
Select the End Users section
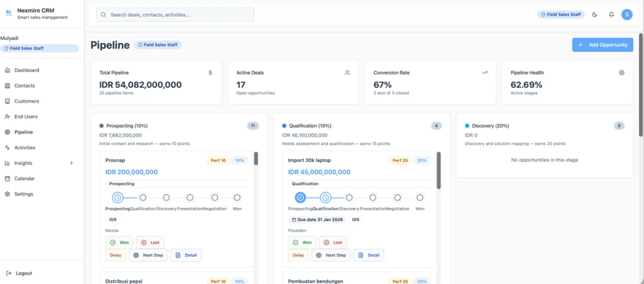tap(25, 117)
